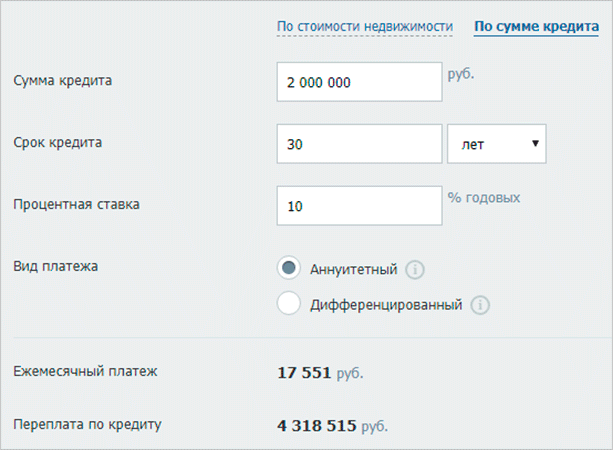Click the Переплата по кредиту label

pyautogui.click(x=88, y=424)
